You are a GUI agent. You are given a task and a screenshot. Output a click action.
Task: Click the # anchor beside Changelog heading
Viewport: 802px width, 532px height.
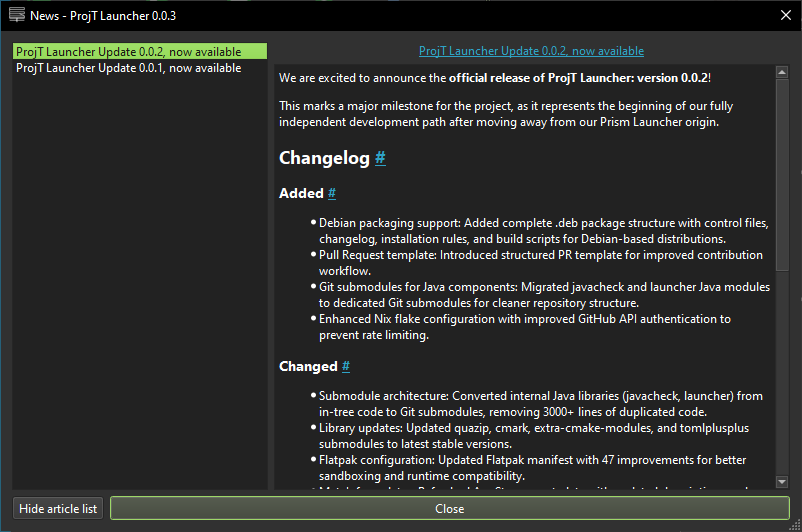point(380,158)
